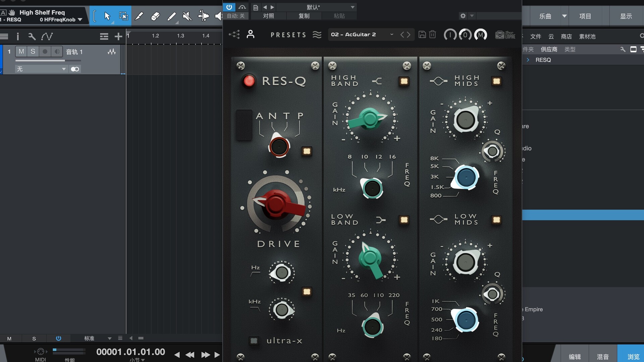Sort by 供应商 vendor
The height and width of the screenshot is (362, 644).
click(x=549, y=49)
